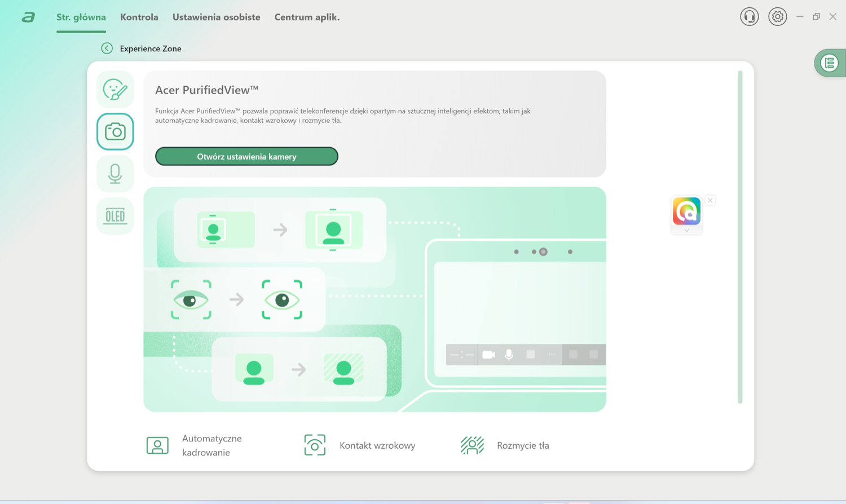Open the green side panel list icon
846x504 pixels.
(830, 63)
